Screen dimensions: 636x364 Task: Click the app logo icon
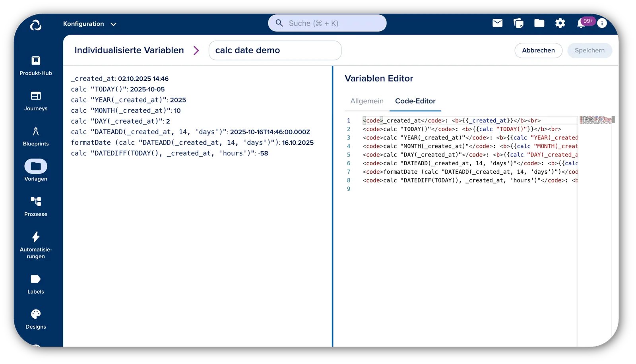click(36, 25)
